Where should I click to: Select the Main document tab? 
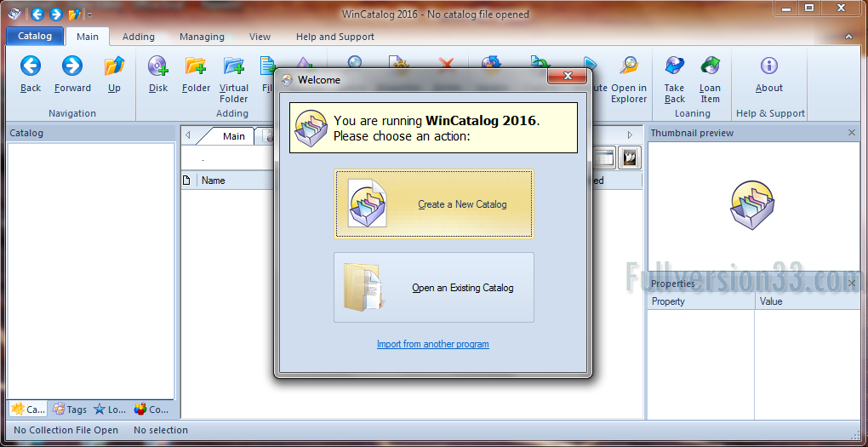click(x=234, y=135)
